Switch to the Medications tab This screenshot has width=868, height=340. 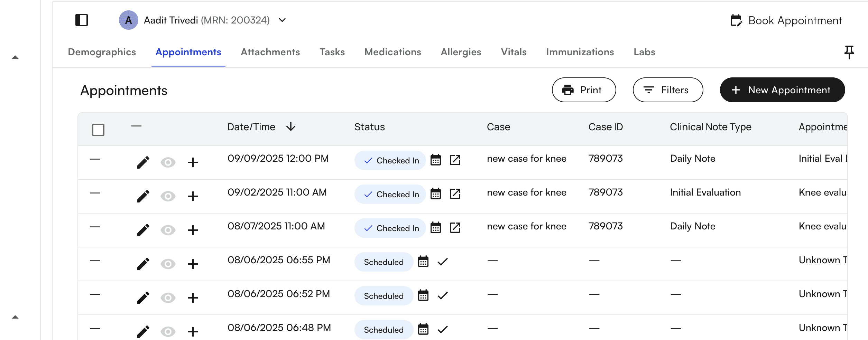pyautogui.click(x=393, y=52)
